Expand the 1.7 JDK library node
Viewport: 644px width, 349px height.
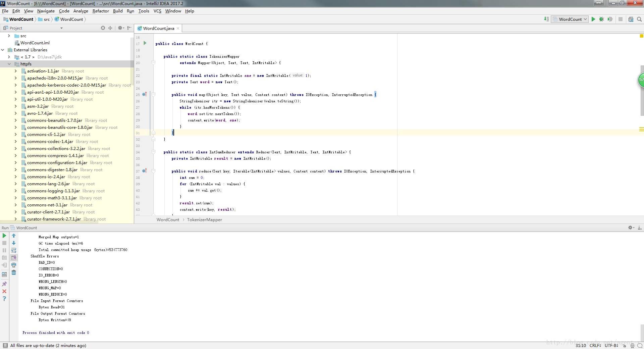(9, 57)
